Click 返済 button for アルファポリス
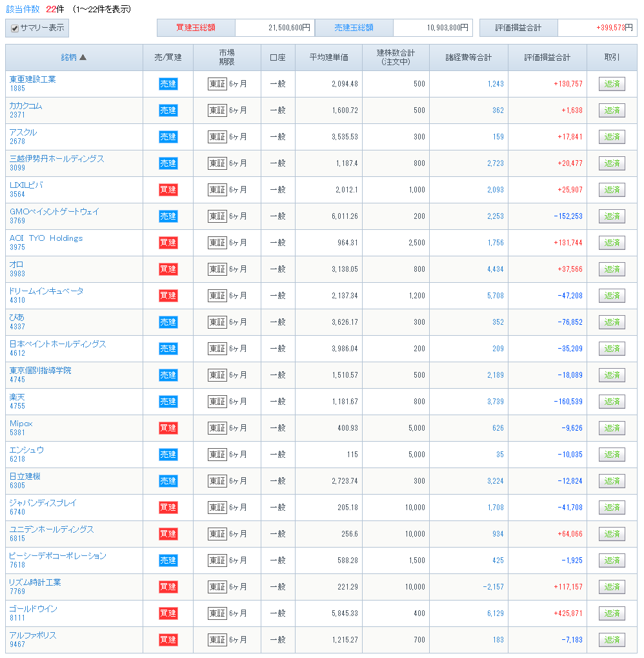644x658 pixels. (612, 639)
